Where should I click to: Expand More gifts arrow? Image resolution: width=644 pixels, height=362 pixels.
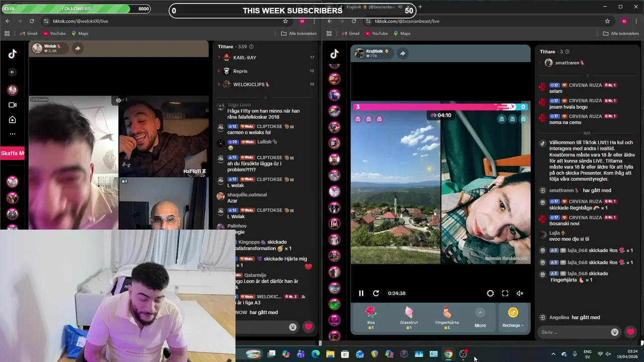point(480,313)
